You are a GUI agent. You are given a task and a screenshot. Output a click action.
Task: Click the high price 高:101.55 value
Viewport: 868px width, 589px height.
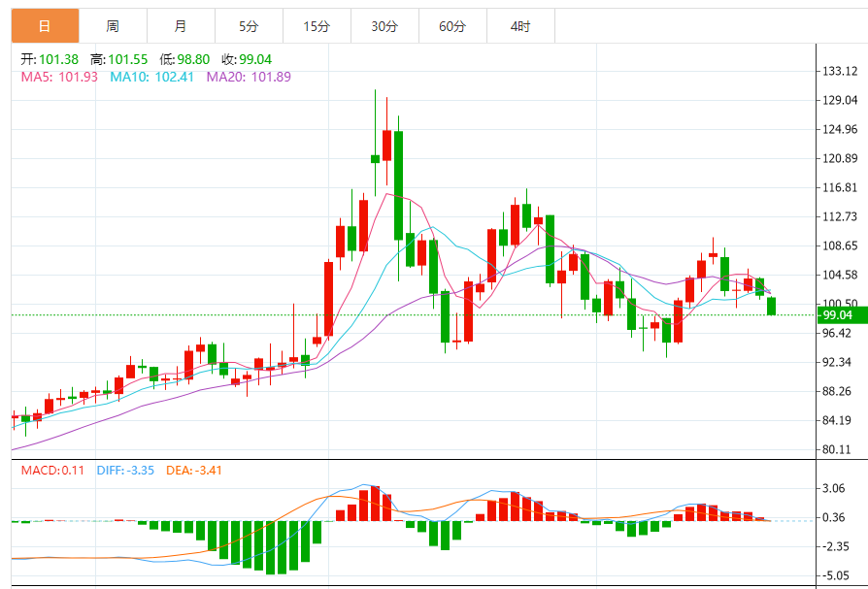tap(119, 59)
